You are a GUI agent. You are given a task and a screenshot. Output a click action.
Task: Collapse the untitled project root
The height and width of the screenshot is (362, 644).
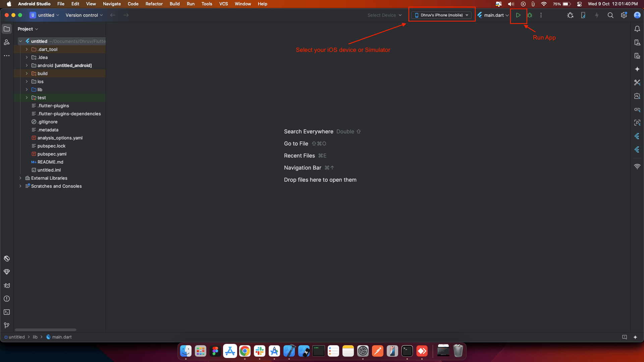point(20,41)
